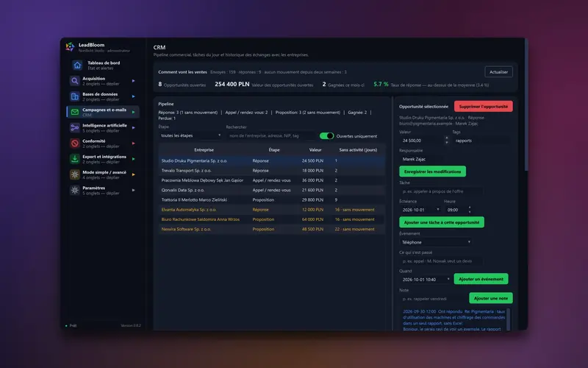588x368 pixels.
Task: Click the Acquisition magnifier icon
Action: coord(75,81)
